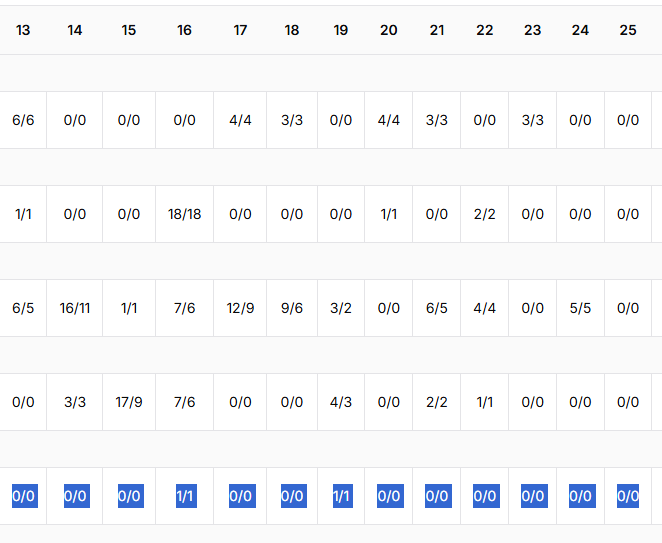The width and height of the screenshot is (662, 543).
Task: Click the column 23 header
Action: coord(533,31)
